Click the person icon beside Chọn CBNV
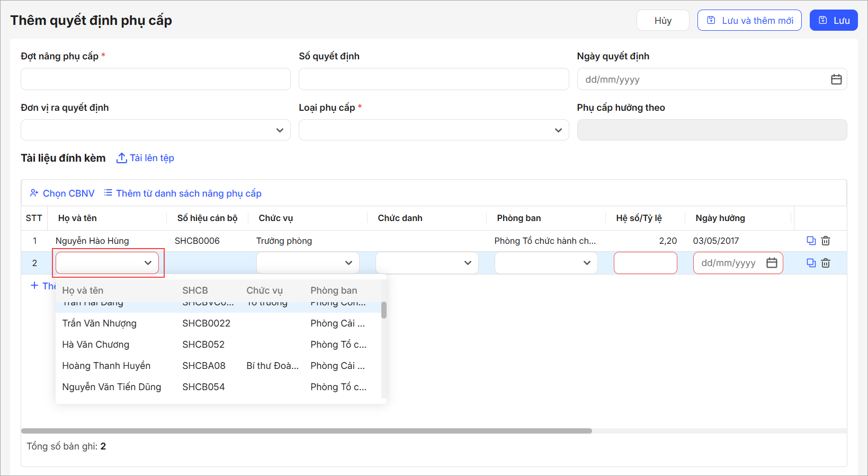This screenshot has width=868, height=476. coord(34,193)
